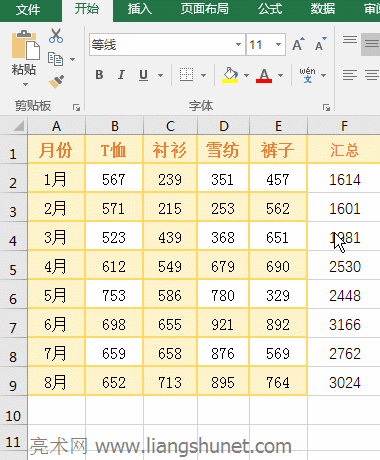The height and width of the screenshot is (460, 380).
Task: Select cell containing 921
Action: pos(223,324)
